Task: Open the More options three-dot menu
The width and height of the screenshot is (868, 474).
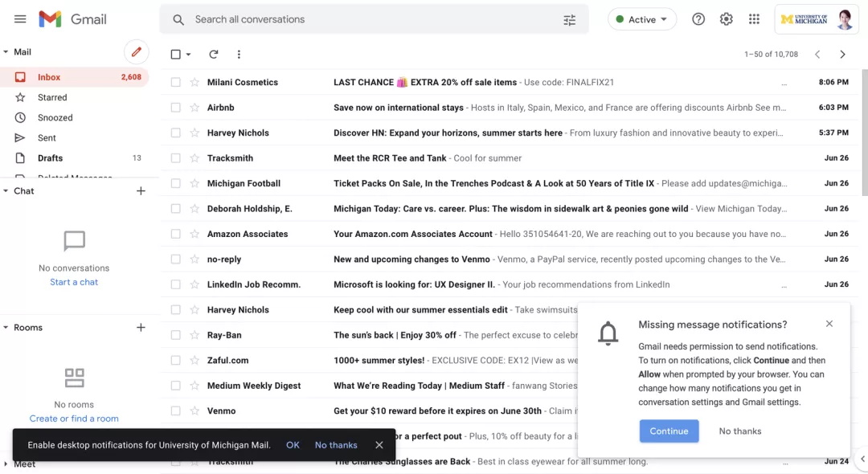Action: click(x=239, y=54)
